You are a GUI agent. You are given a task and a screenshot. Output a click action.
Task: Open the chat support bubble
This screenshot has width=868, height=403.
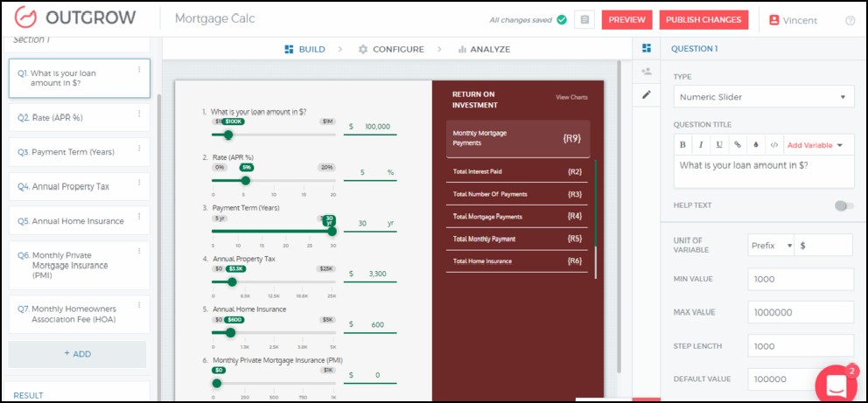pos(836,385)
